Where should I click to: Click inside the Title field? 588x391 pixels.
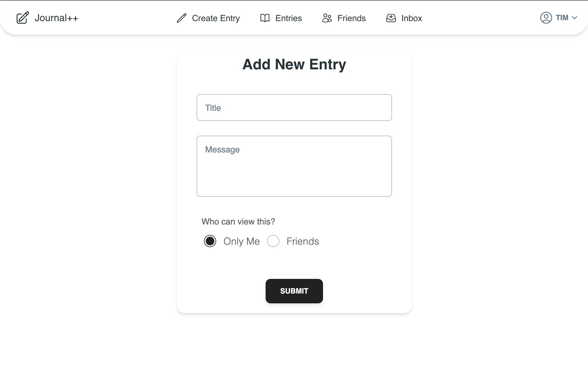pyautogui.click(x=294, y=108)
